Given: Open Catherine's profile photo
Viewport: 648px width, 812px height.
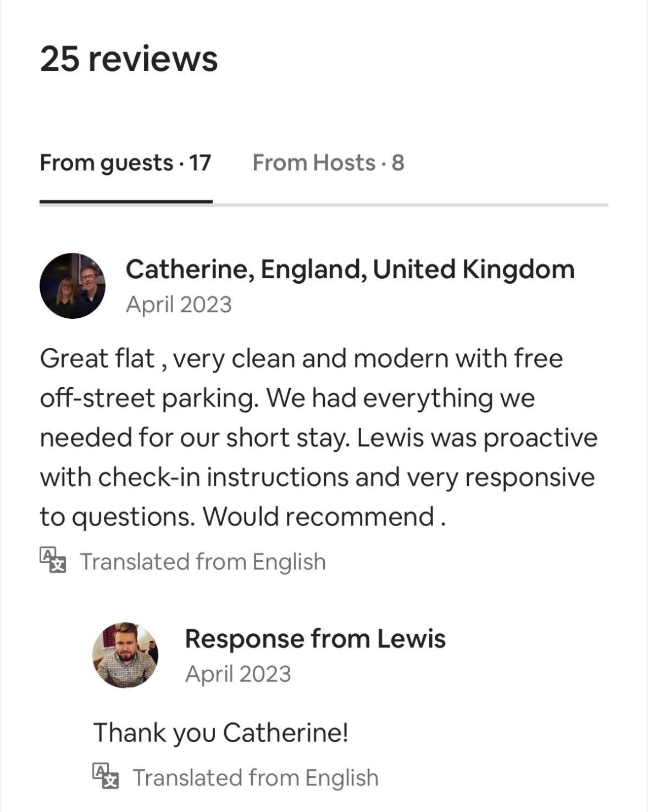Looking at the screenshot, I should click(x=73, y=286).
